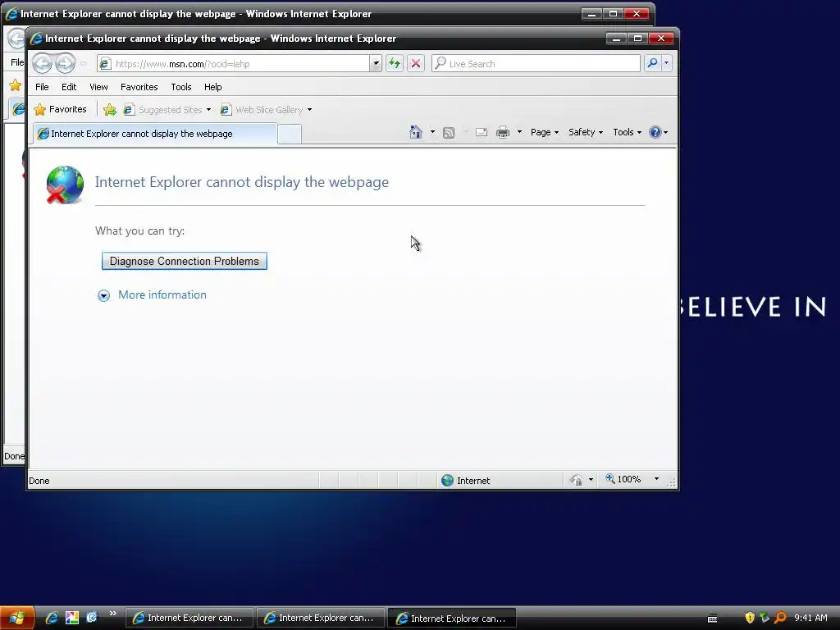
Task: Open the Favorites star button
Action: click(60, 109)
